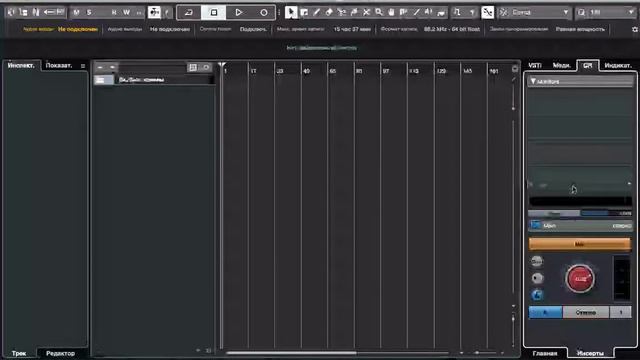
Task: Select the Draw pencil tool
Action: pos(316,13)
